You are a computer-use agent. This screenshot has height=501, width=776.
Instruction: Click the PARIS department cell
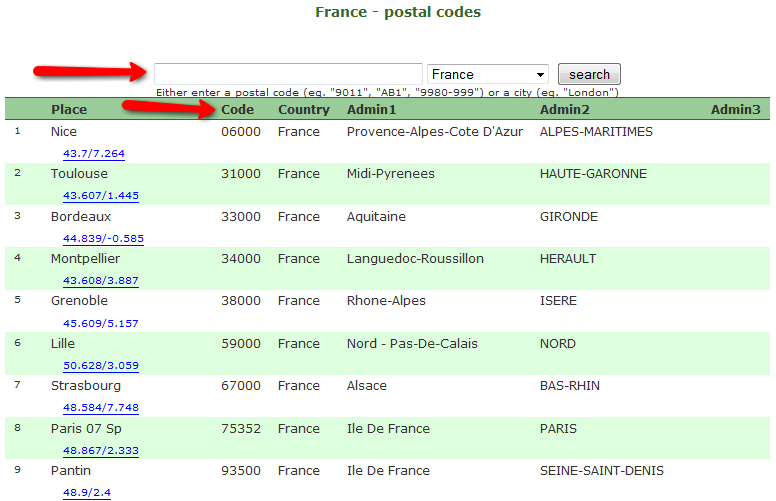pos(558,429)
